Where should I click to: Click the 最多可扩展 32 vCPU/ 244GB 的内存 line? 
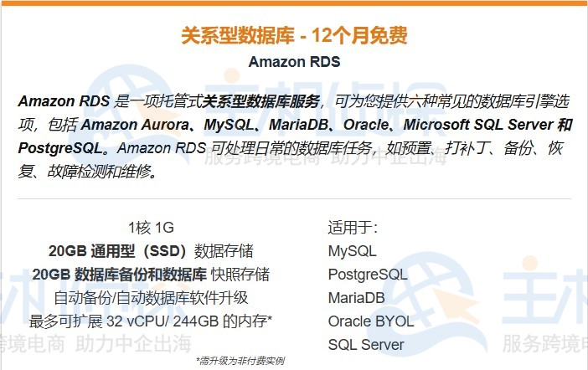point(151,321)
